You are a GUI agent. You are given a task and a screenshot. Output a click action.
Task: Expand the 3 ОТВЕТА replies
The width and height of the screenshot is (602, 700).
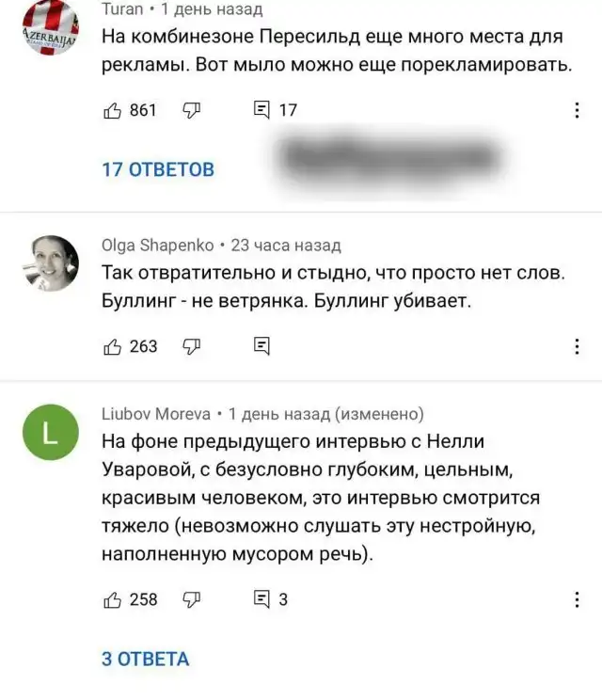coord(145,659)
